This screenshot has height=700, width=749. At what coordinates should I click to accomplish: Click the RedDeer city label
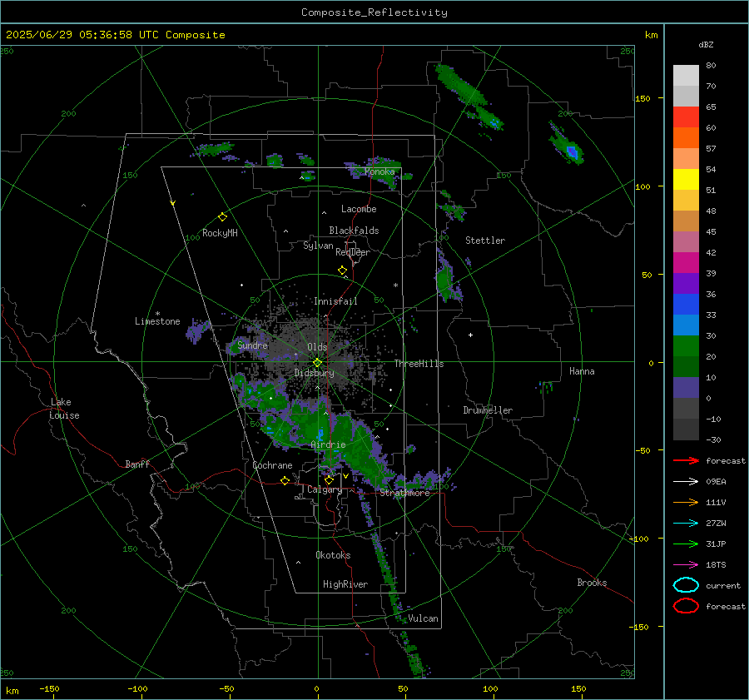click(353, 252)
